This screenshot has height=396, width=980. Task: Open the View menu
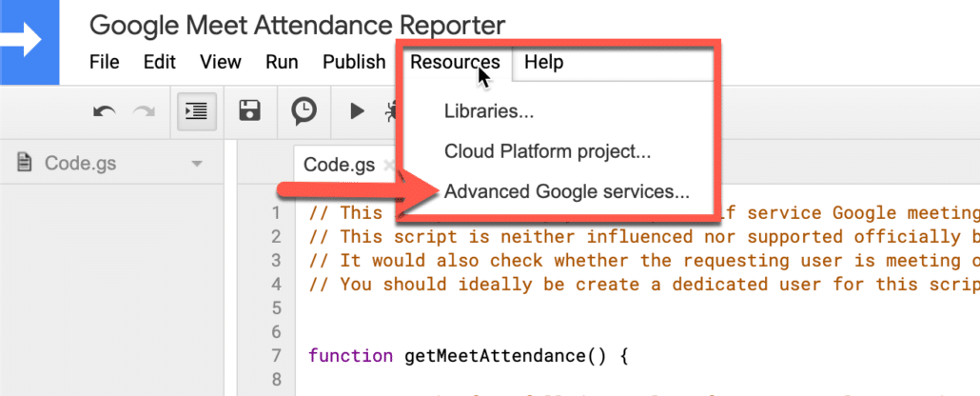coord(221,62)
